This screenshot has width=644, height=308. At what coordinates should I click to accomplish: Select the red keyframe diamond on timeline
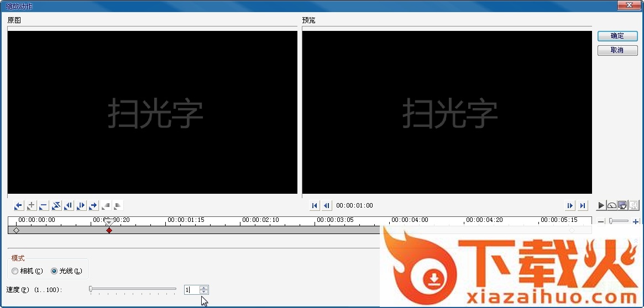[x=109, y=230]
